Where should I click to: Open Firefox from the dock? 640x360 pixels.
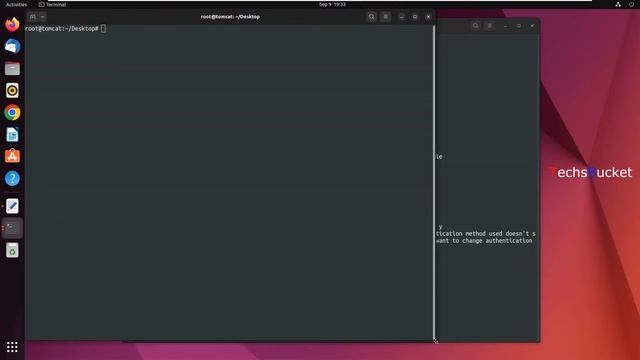coord(12,24)
